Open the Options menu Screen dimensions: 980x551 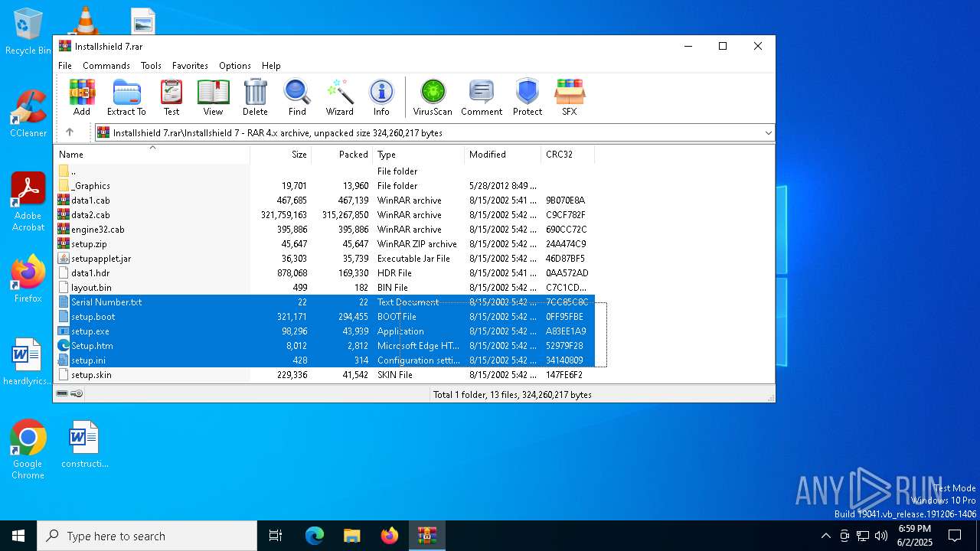click(x=235, y=66)
